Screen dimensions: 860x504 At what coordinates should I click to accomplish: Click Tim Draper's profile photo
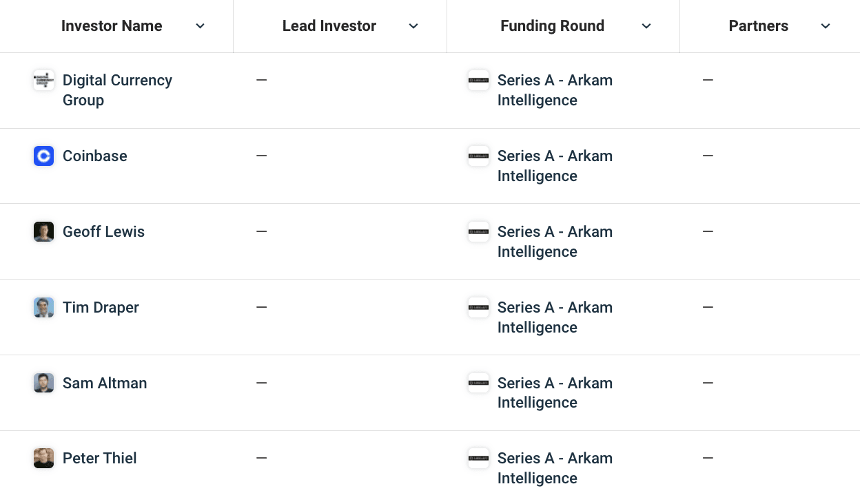[x=43, y=308]
